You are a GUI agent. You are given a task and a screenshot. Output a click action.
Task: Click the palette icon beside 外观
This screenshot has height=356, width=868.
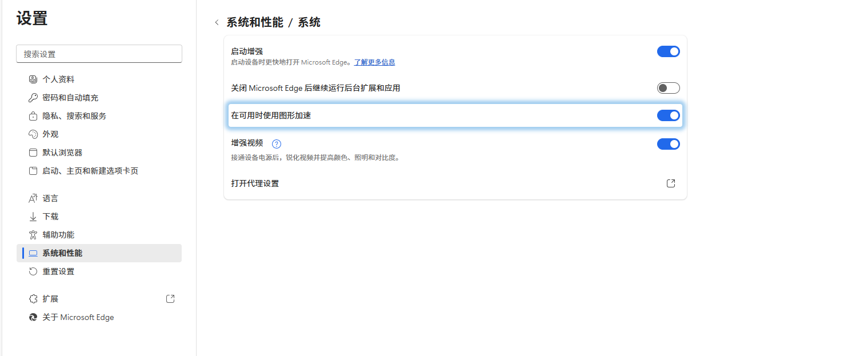[33, 134]
